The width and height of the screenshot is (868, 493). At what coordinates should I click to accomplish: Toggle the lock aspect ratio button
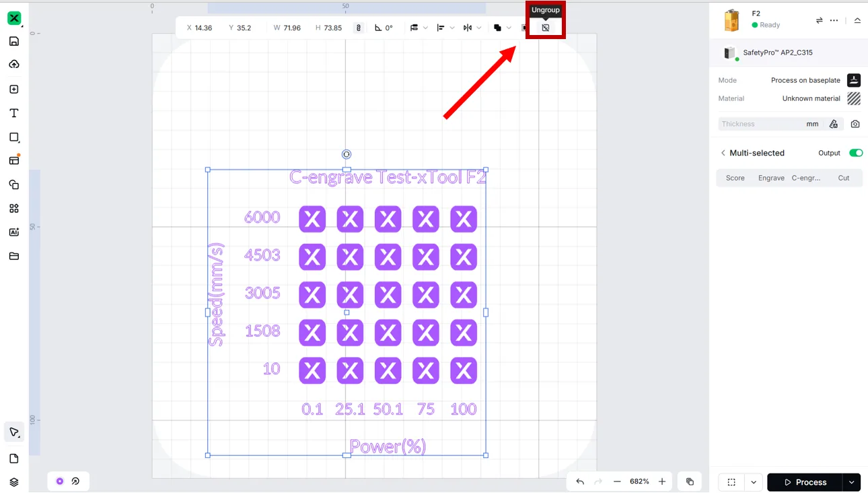click(x=359, y=28)
